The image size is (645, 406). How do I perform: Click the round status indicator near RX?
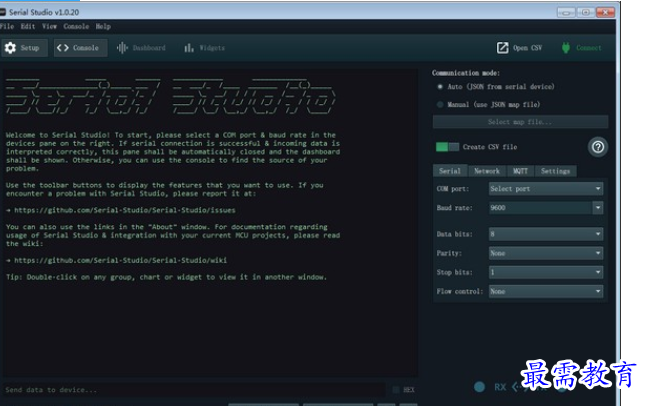[x=479, y=387]
